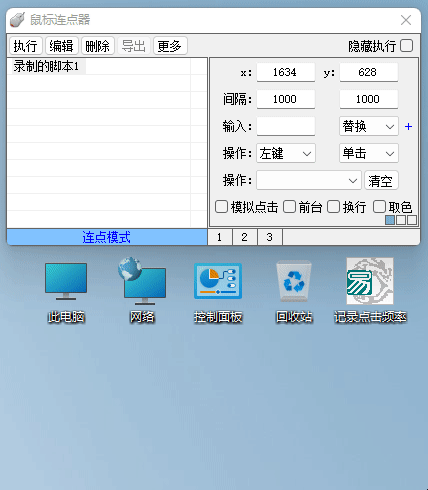The height and width of the screenshot is (490, 428).
Task: Close the 鼠标连点器 window
Action: coord(406,20)
